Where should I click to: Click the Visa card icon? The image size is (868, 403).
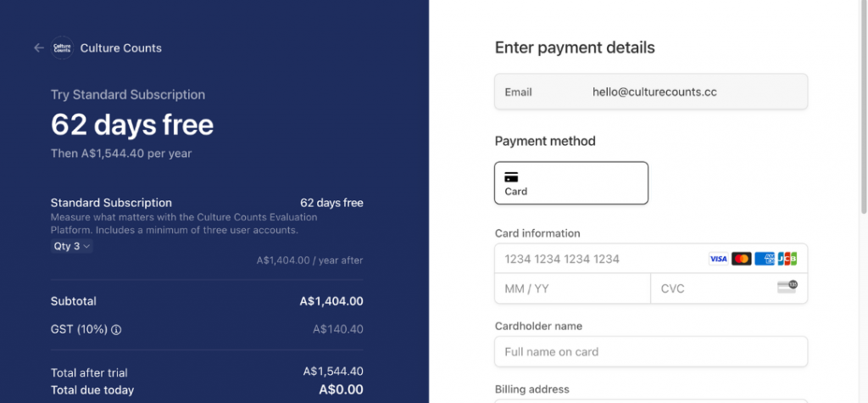tap(718, 259)
